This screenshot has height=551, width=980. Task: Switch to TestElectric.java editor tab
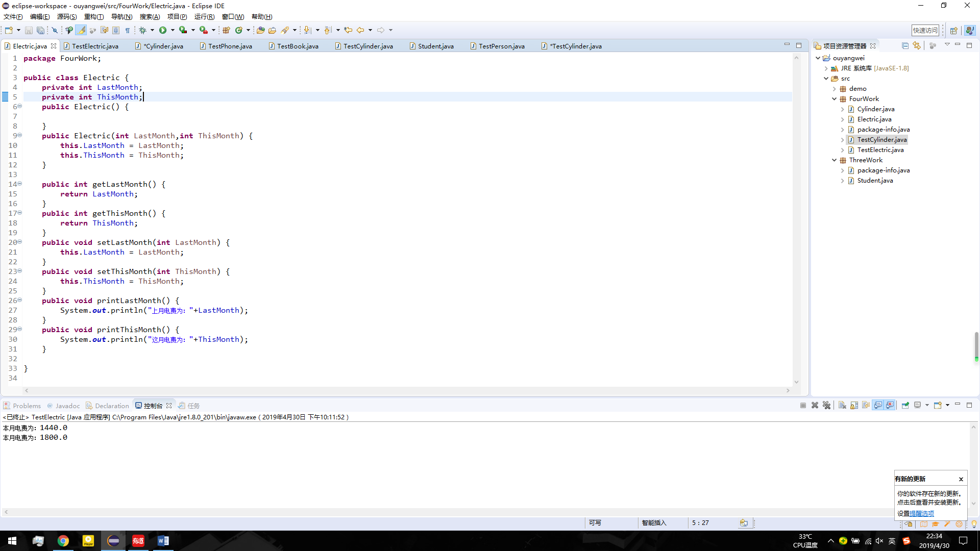click(95, 46)
